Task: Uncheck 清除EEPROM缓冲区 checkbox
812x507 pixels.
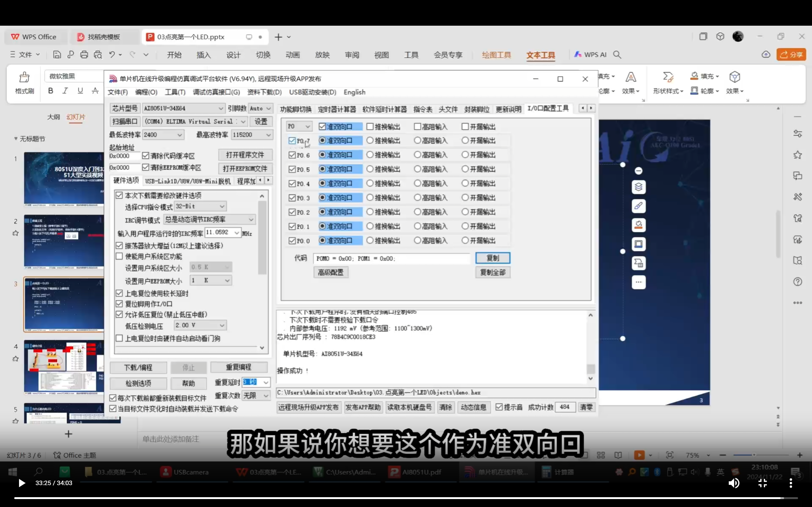Action: pyautogui.click(x=146, y=167)
